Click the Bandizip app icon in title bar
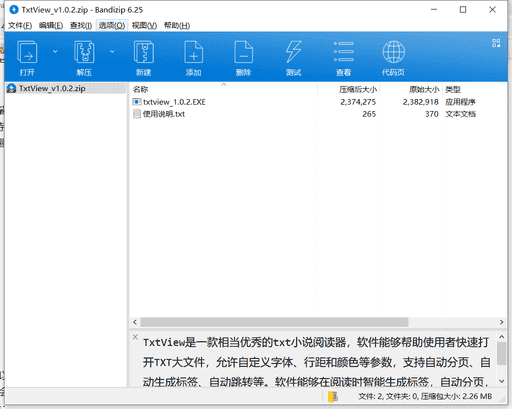The width and height of the screenshot is (512, 409). 14,10
